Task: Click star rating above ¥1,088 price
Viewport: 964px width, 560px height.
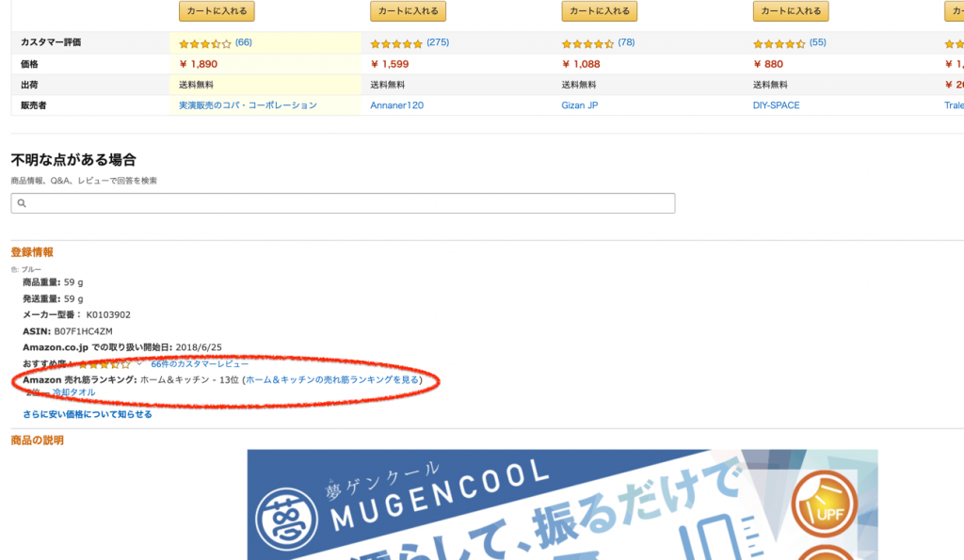Action: click(x=587, y=43)
